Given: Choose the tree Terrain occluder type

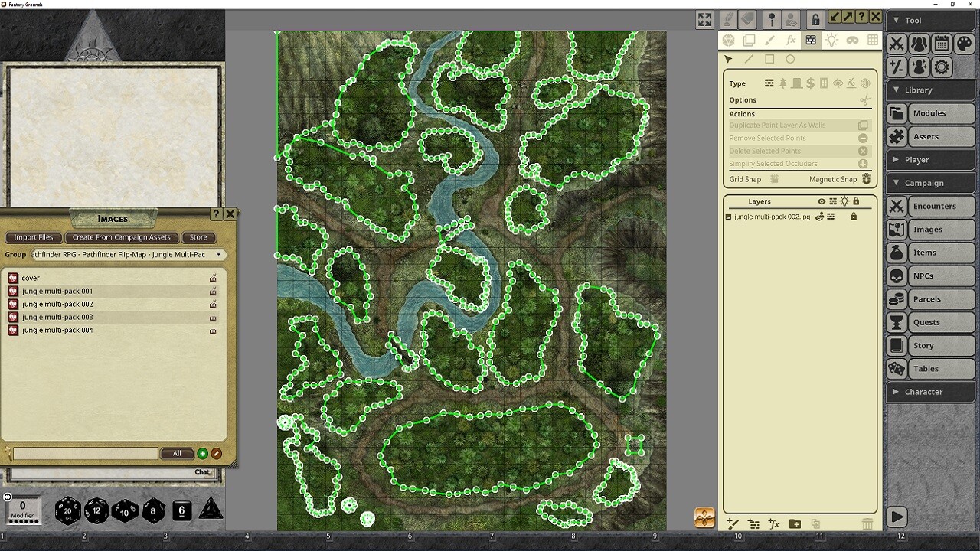Looking at the screenshot, I should [783, 83].
